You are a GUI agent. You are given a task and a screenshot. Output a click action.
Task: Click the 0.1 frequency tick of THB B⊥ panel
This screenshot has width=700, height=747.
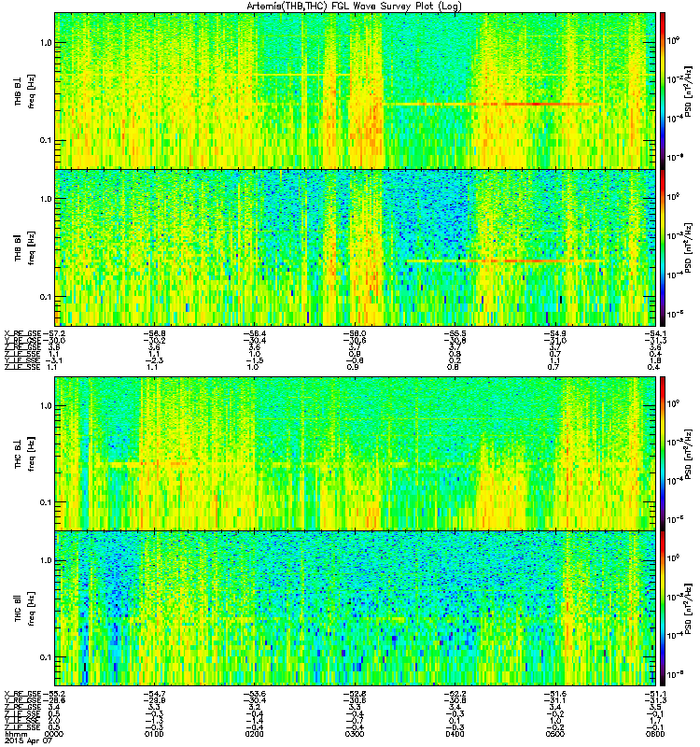coord(46,141)
